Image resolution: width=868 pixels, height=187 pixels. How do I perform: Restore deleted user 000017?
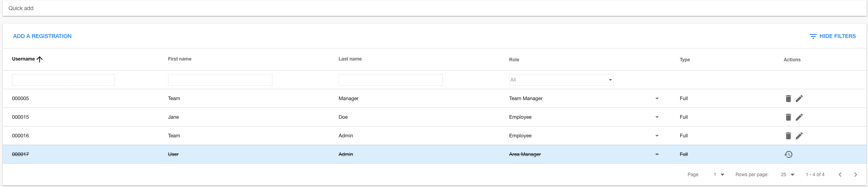tap(788, 154)
